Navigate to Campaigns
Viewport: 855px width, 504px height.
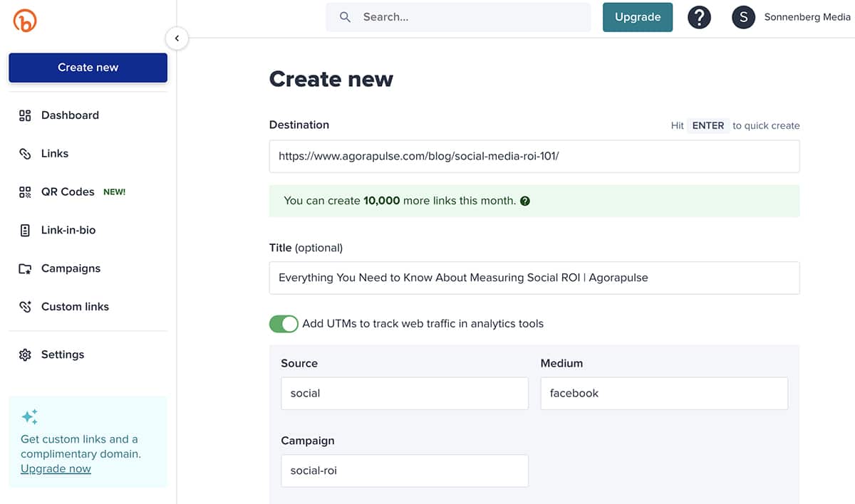(71, 269)
